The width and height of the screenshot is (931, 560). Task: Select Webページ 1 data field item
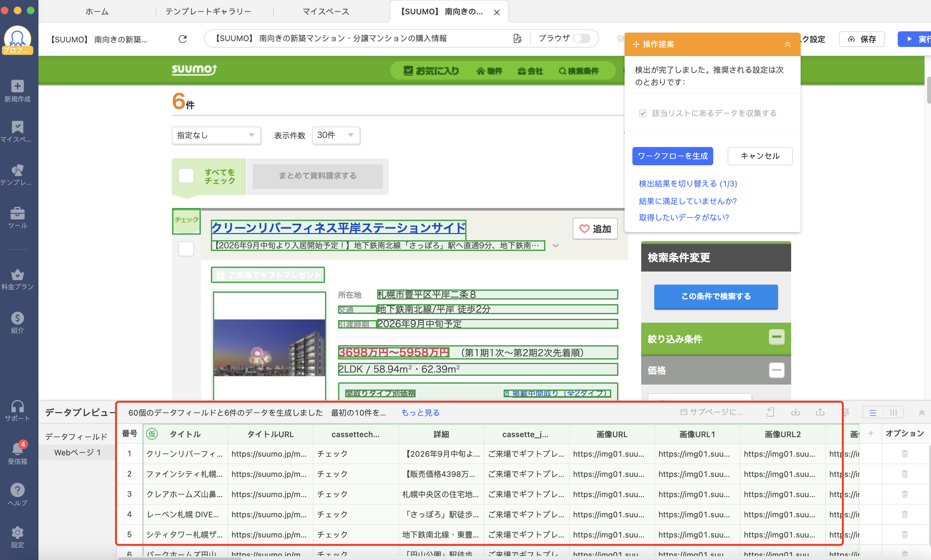(77, 452)
